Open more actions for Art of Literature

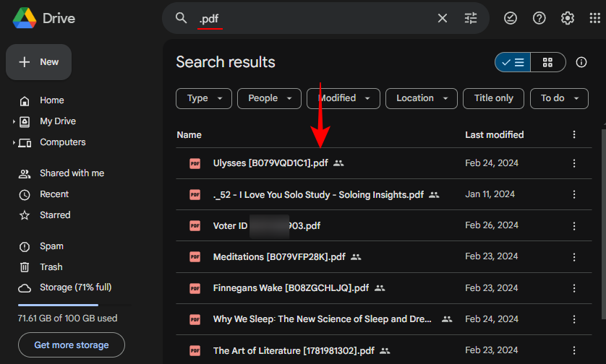pyautogui.click(x=574, y=350)
